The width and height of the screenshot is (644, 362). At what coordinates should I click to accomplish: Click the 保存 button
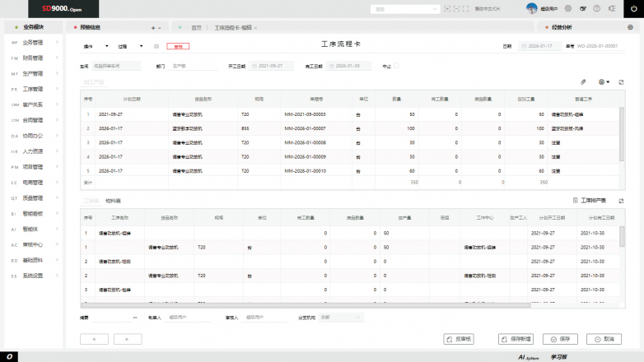(560, 338)
